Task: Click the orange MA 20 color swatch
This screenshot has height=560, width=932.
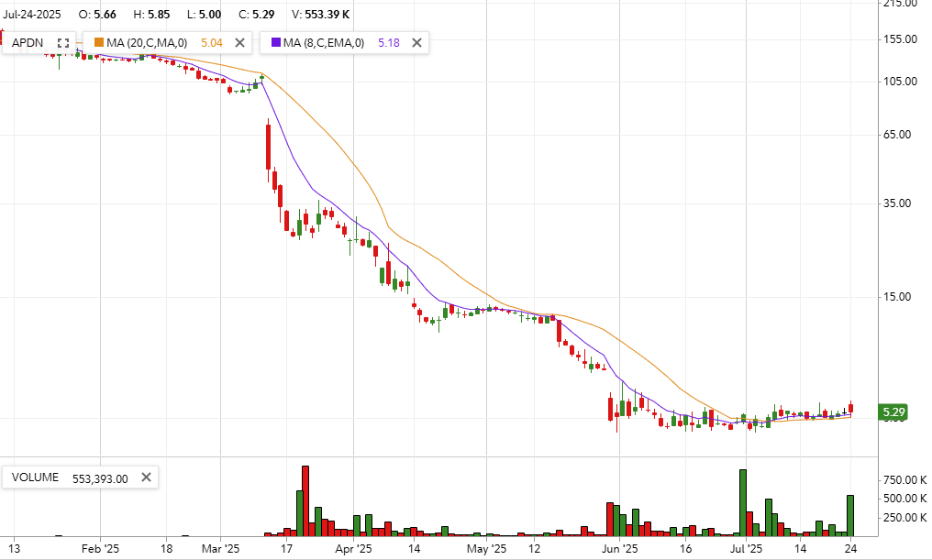Action: (99, 42)
